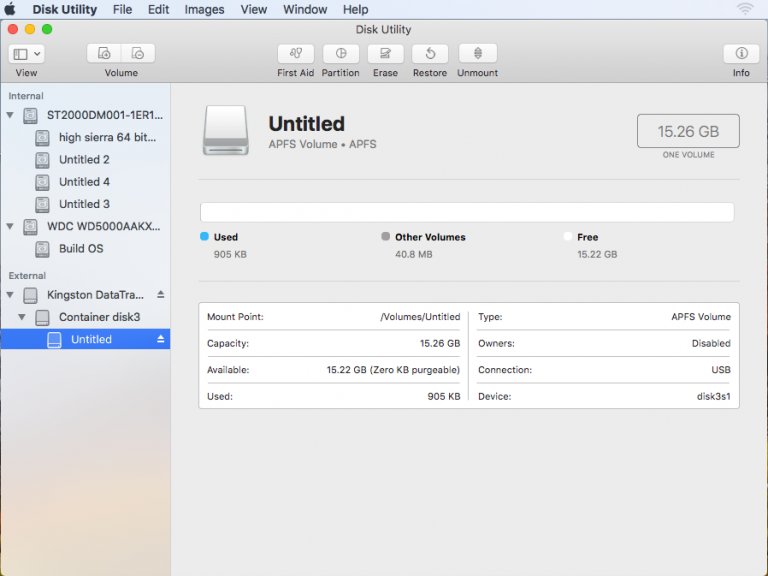The width and height of the screenshot is (768, 576).
Task: Select the ST2000DM001-1ER1 disk
Action: pos(85,115)
